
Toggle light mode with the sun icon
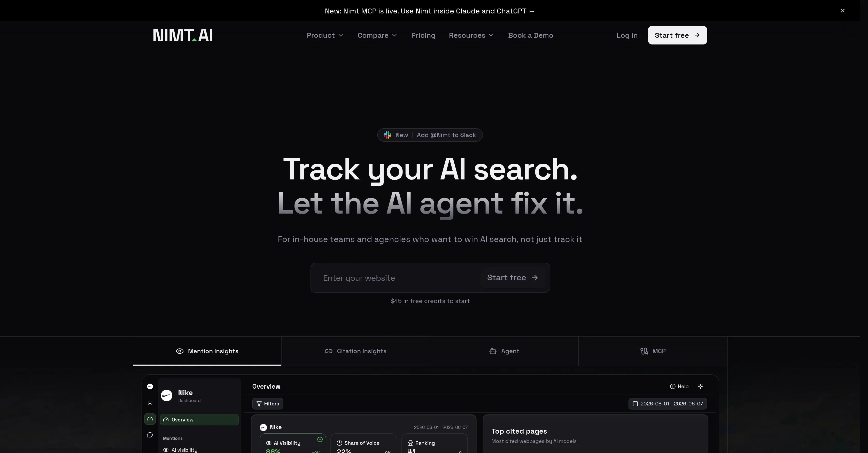coord(701,387)
